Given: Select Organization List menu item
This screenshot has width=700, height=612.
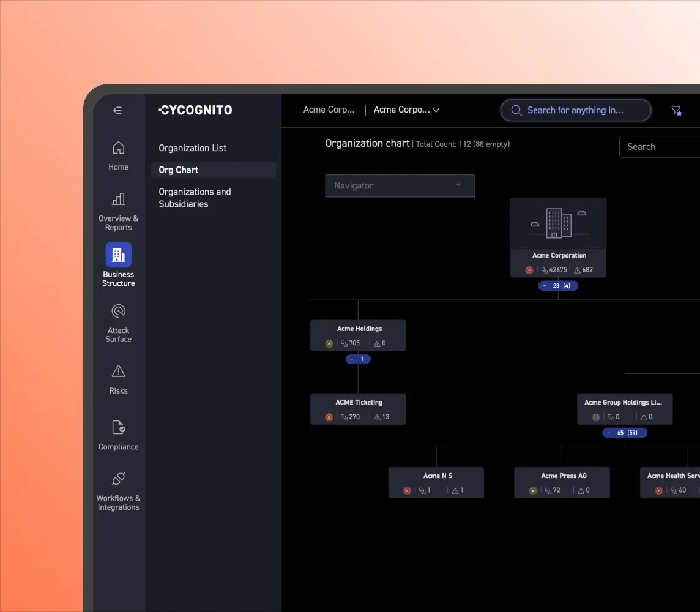Looking at the screenshot, I should tap(193, 148).
